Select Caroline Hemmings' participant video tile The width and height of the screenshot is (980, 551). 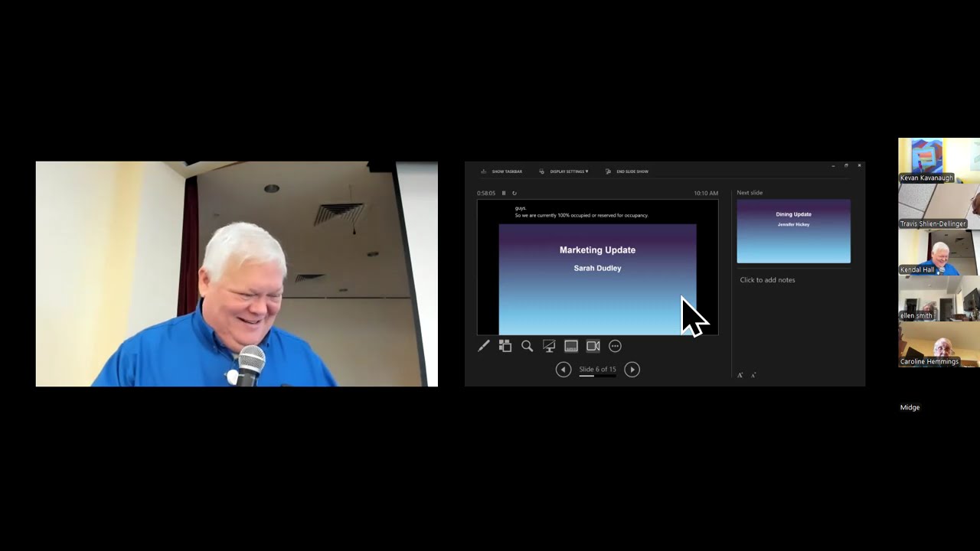click(x=939, y=344)
